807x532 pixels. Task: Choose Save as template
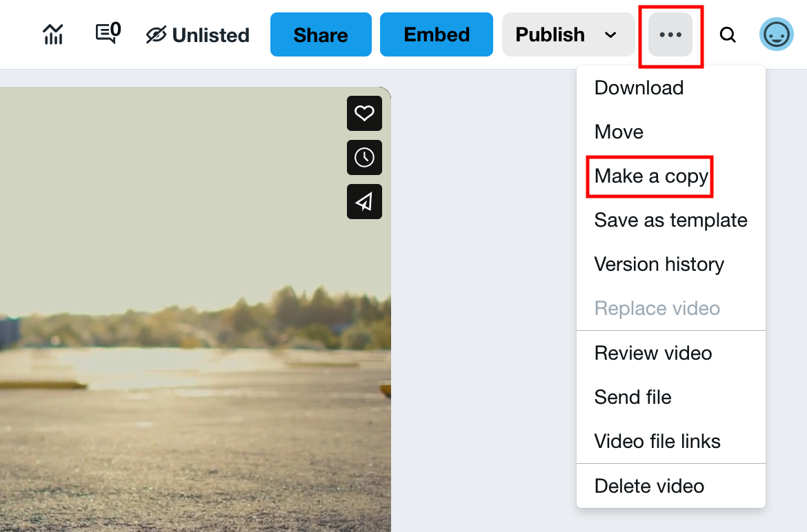click(670, 221)
